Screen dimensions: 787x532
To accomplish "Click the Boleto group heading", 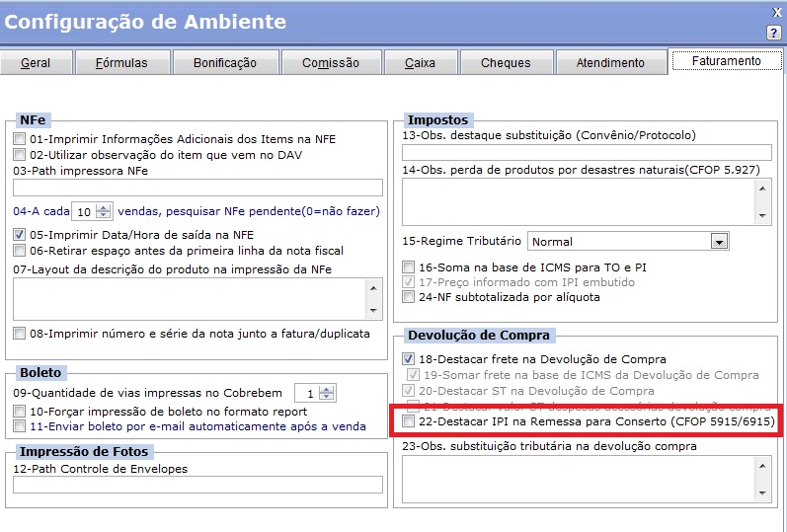I will (x=40, y=373).
